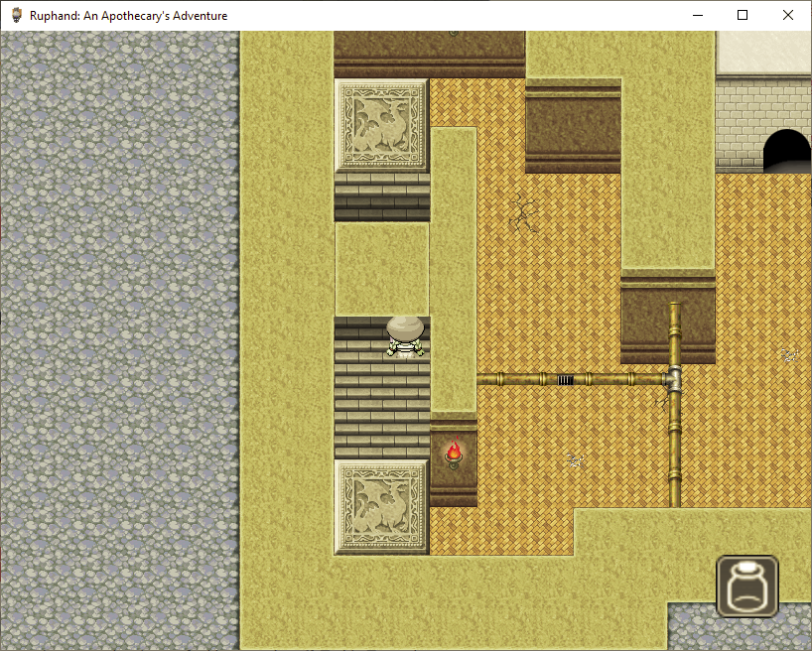
Task: Click the upper carved dragon stone tile
Action: (x=381, y=125)
